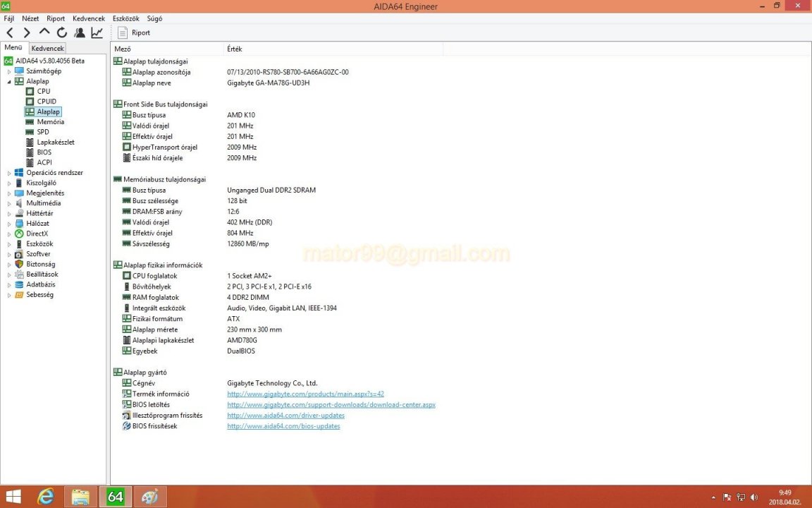Click the Kiszolgáló server icon
Viewport: 812px width, 508px height.
point(19,183)
